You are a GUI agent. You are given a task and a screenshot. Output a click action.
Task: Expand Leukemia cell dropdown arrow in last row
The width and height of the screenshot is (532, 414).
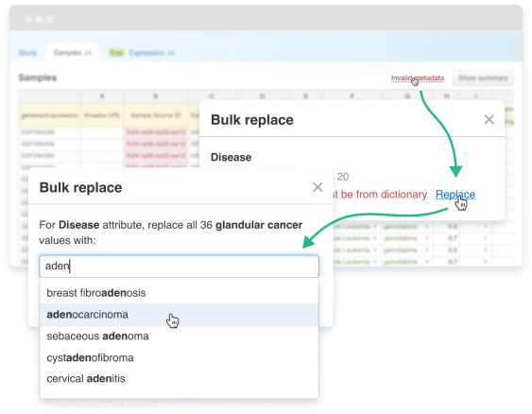(375, 262)
